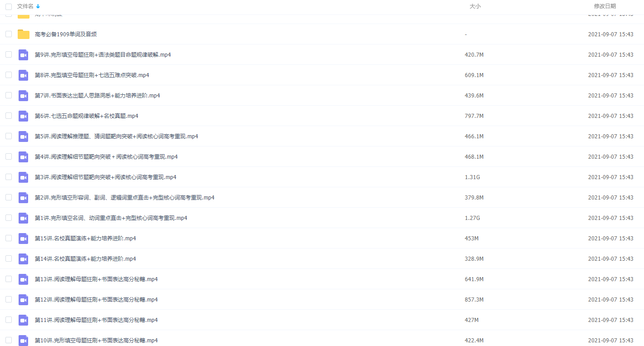The image size is (644, 346).
Task: Sort by 大小 column header
Action: pos(475,6)
